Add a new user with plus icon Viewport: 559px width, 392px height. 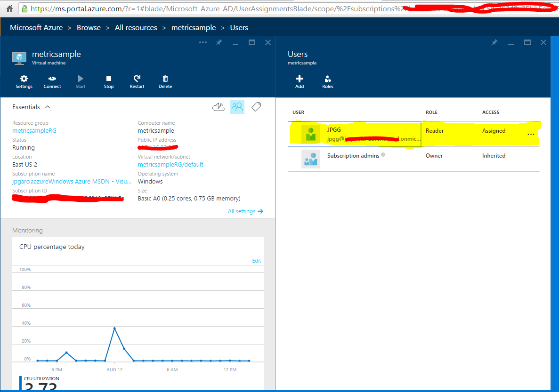click(x=300, y=81)
